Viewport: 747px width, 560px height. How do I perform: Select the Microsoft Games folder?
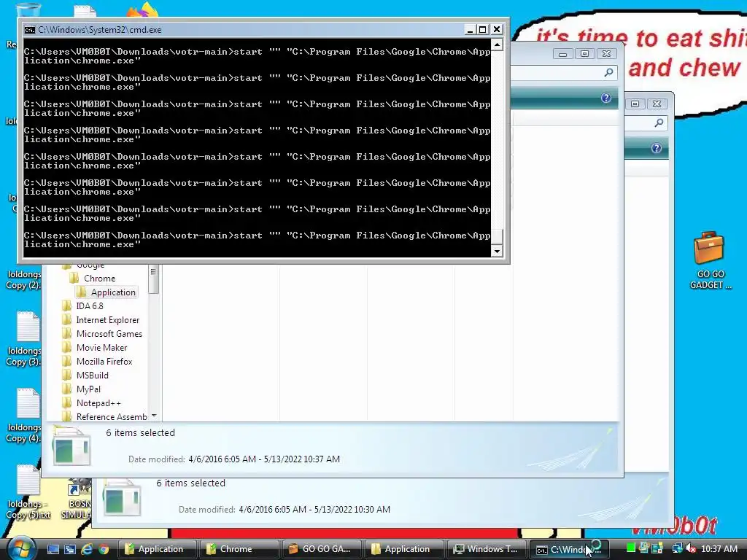(109, 334)
